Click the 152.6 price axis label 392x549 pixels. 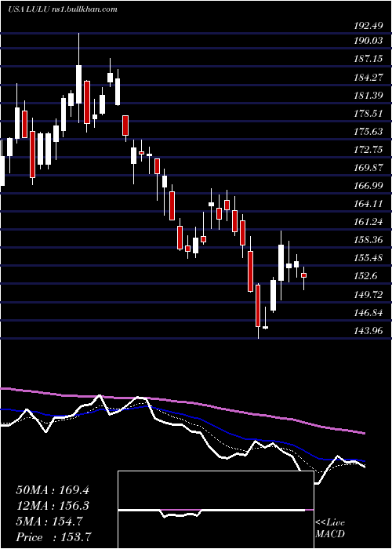[x=366, y=276]
